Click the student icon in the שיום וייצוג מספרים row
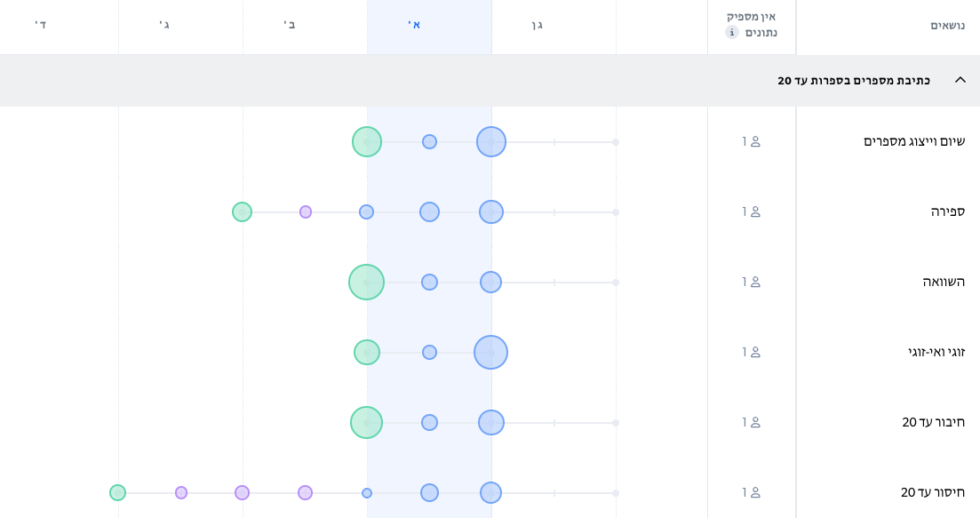The image size is (980, 518). point(755,141)
